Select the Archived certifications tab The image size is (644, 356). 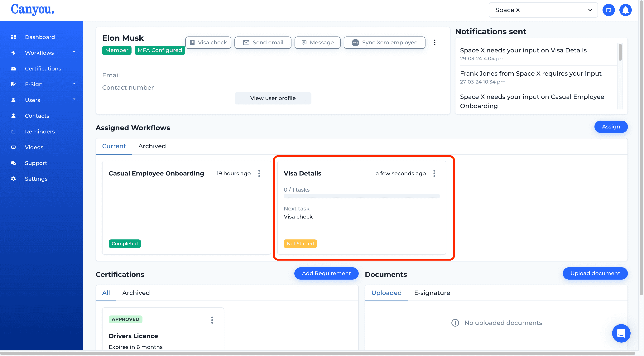tap(136, 293)
